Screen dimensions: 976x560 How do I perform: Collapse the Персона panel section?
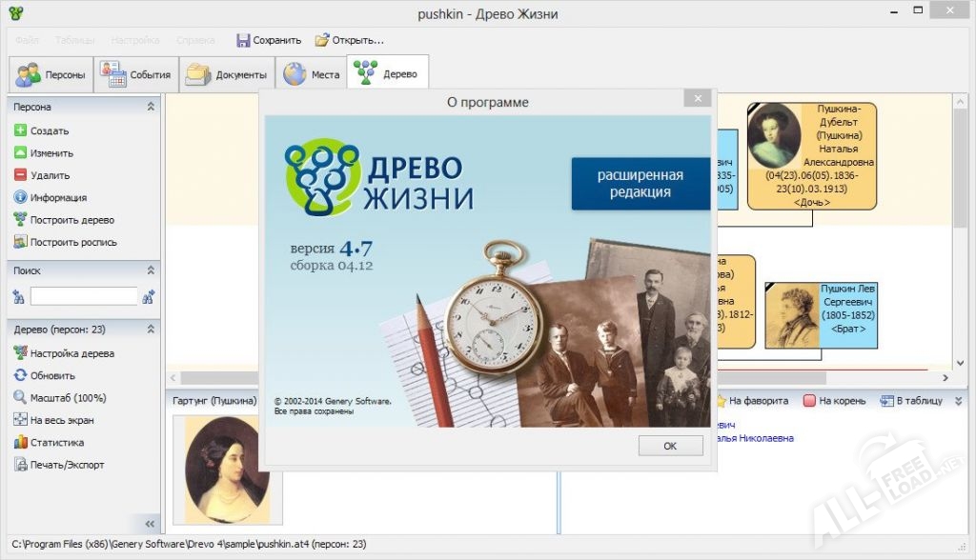[151, 107]
